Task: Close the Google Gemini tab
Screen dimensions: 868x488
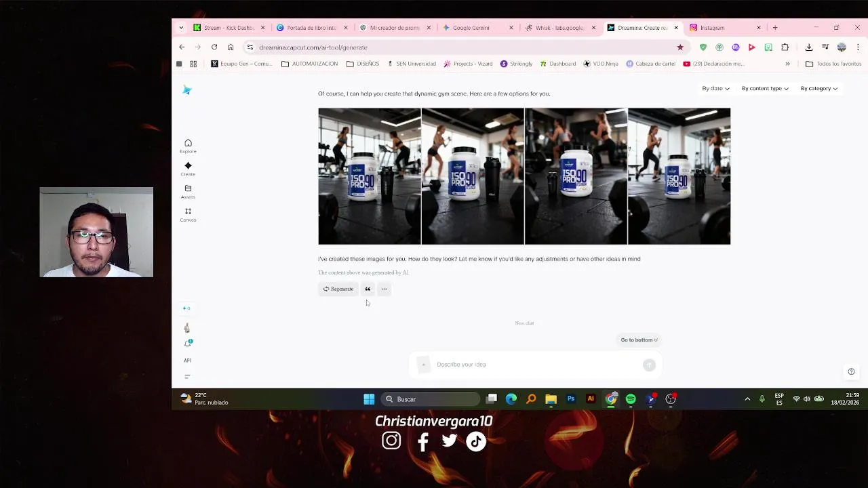Action: tap(511, 28)
